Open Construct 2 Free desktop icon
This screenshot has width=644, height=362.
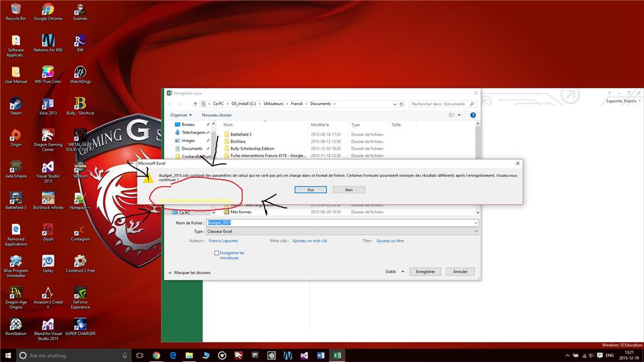click(x=80, y=263)
